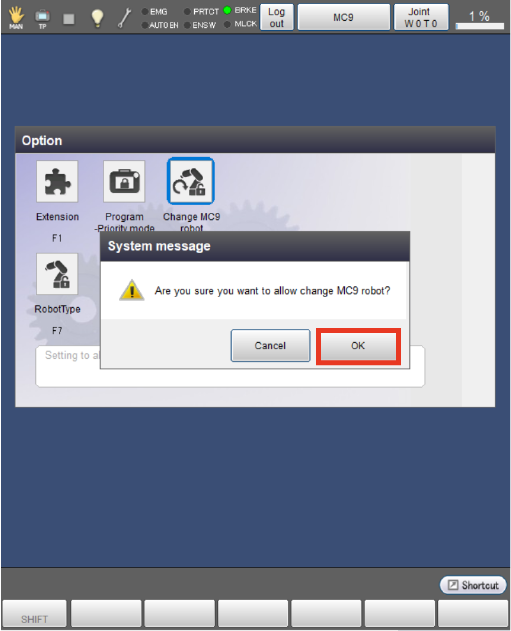Select Program Priority mode icon
511x631 pixels.
(124, 181)
